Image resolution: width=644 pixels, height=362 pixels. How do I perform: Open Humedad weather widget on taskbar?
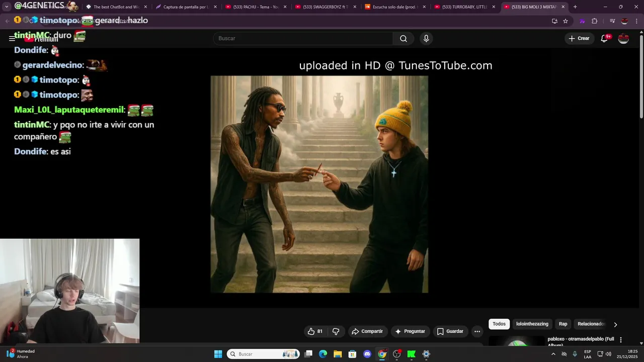[x=20, y=354]
